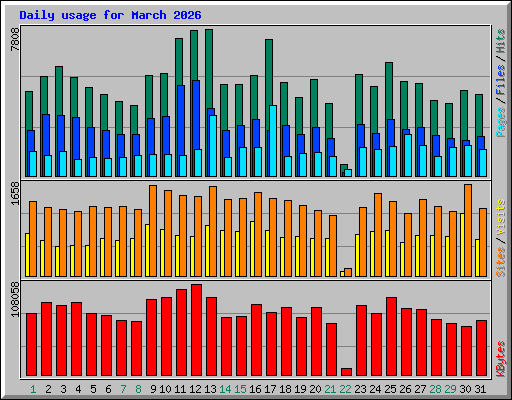Click day label 18 on the x-axis
The width and height of the screenshot is (512, 400).
285,389
